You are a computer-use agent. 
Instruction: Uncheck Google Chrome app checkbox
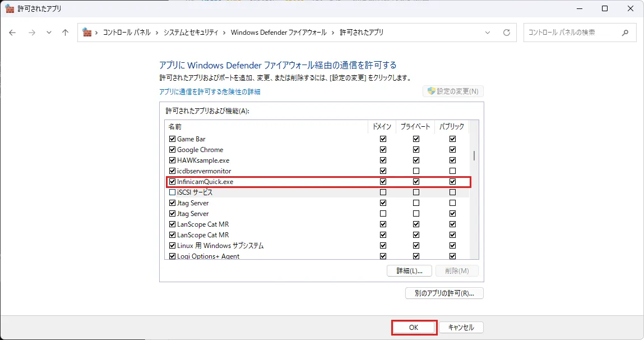pyautogui.click(x=173, y=150)
